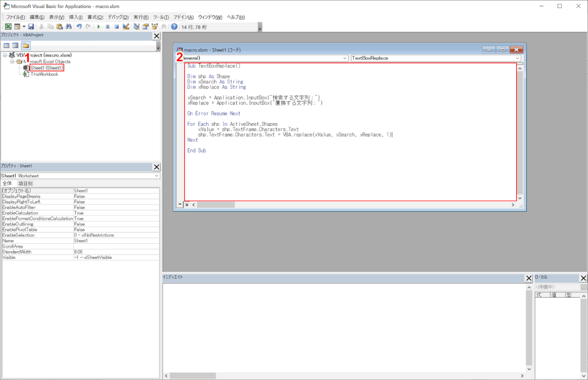Image resolution: width=588 pixels, height=380 pixels.
Task: Click the code window horizontal scrollbar thumb
Action: 216,205
